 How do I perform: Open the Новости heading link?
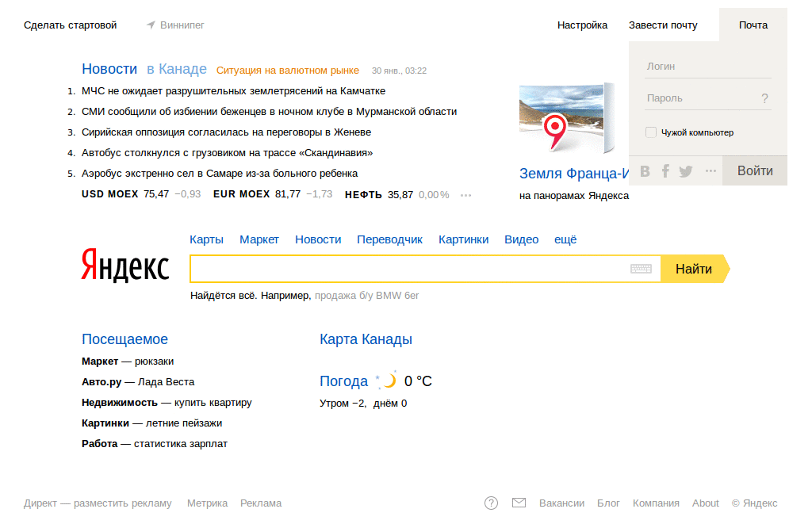tap(109, 69)
